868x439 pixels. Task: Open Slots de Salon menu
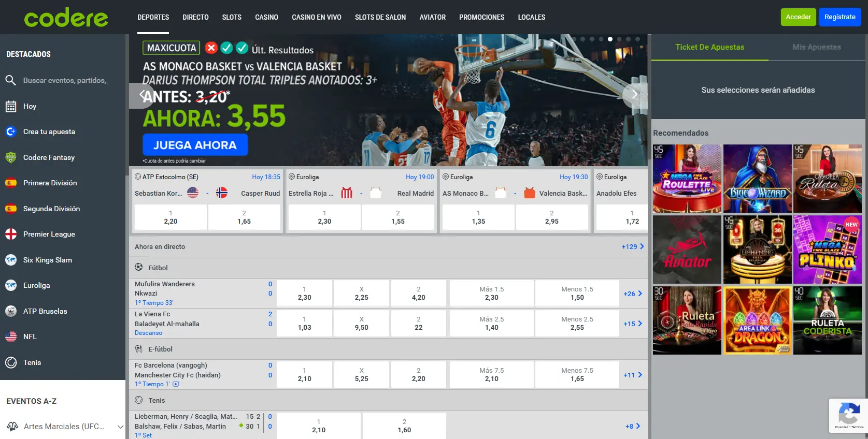[380, 17]
